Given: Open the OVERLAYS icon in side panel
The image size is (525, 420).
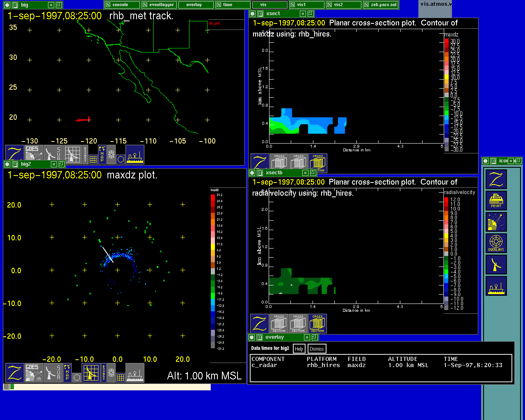Looking at the screenshot, I should pos(496,243).
